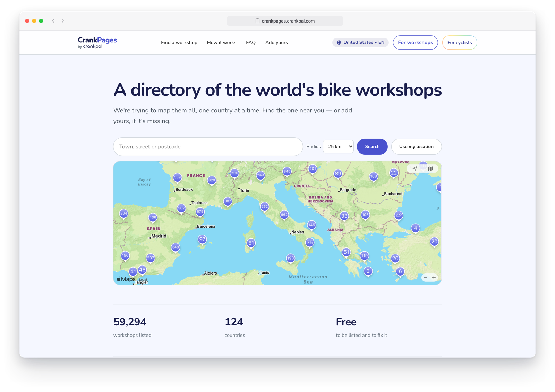
Task: Click the 2 cluster pin
Action: point(368,271)
